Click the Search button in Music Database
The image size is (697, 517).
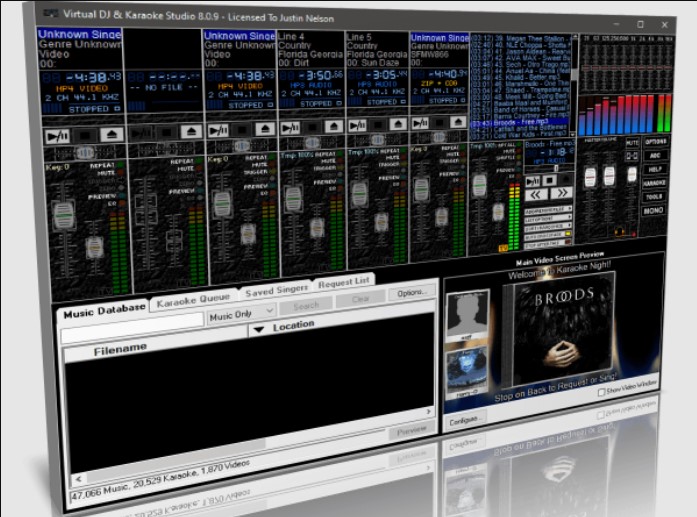pyautogui.click(x=306, y=306)
